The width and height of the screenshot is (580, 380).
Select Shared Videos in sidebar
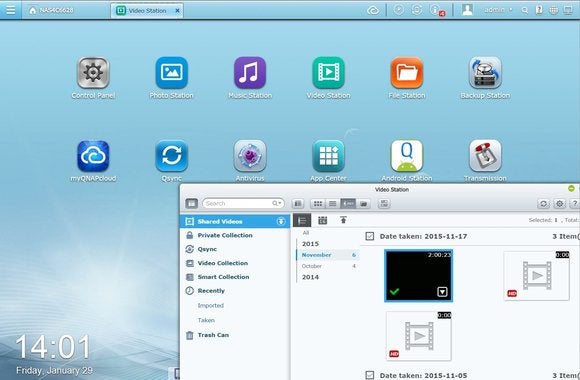[235, 221]
